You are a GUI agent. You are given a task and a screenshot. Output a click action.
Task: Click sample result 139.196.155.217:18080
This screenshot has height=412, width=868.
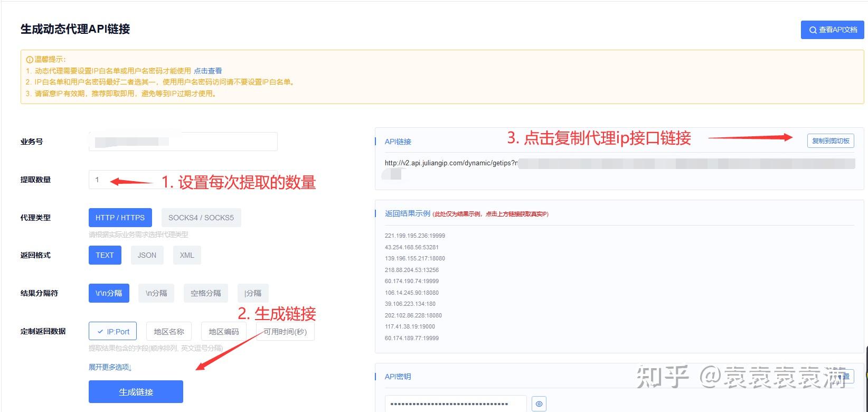pyautogui.click(x=415, y=258)
